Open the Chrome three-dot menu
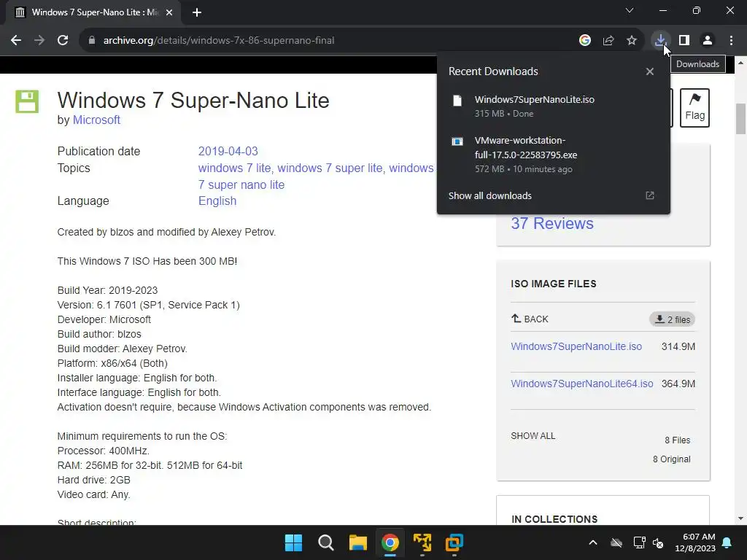 (x=731, y=41)
